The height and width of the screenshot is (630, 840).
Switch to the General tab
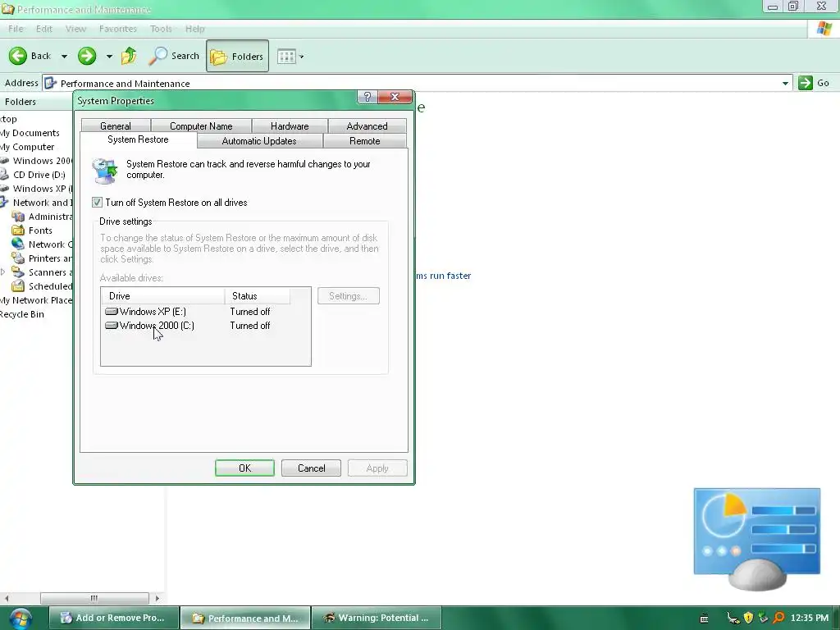115,126
